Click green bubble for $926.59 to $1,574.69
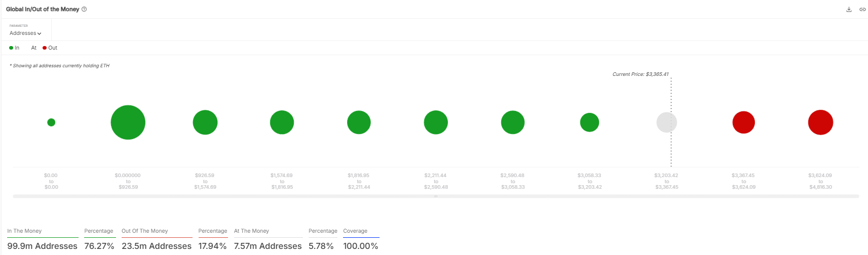 point(205,122)
